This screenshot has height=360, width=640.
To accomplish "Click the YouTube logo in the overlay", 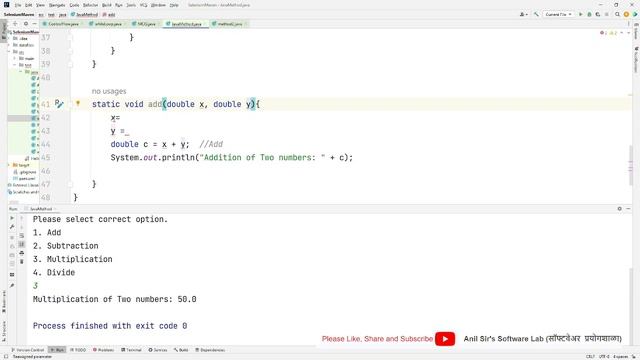I will 445,339.
